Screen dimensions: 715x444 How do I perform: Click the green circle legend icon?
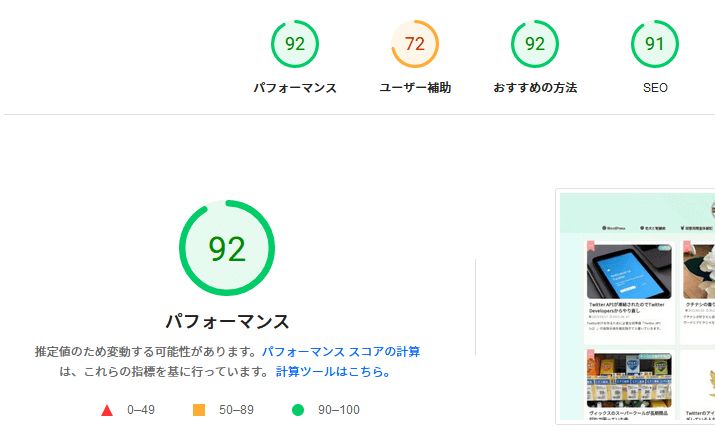tap(297, 410)
